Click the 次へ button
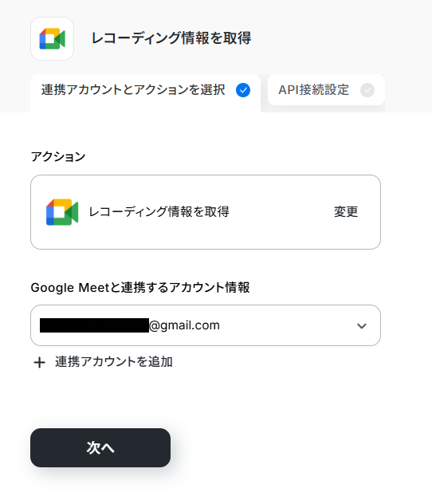432x504 pixels. 100,447
